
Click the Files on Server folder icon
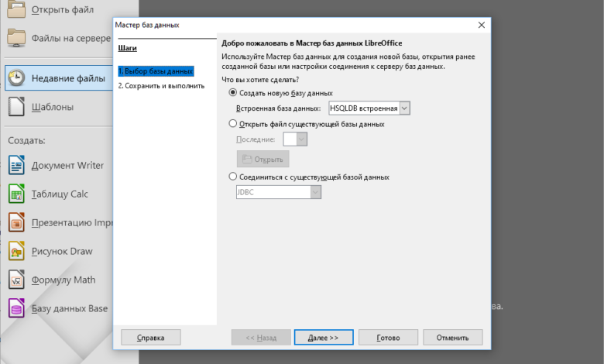click(x=17, y=36)
